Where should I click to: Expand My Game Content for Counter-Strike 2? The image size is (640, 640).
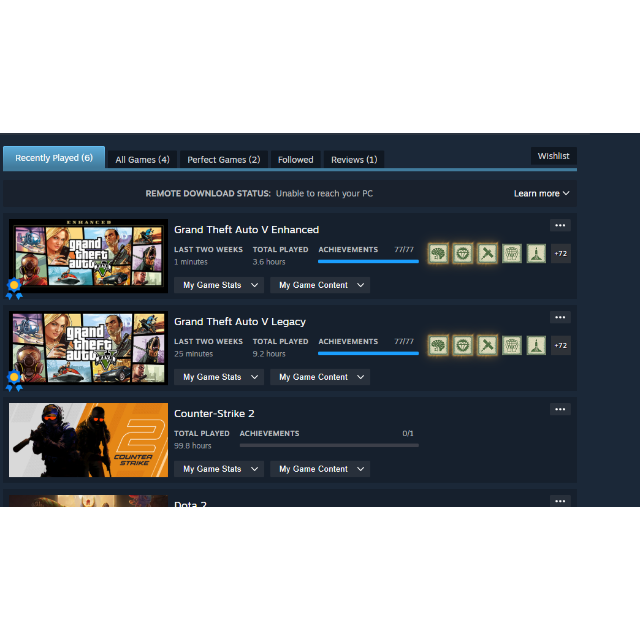point(320,469)
